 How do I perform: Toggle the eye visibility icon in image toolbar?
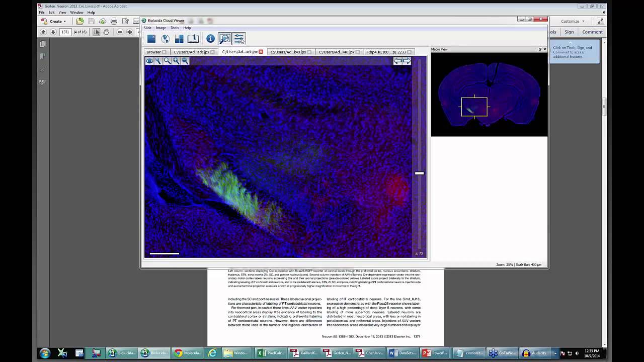[x=149, y=61]
